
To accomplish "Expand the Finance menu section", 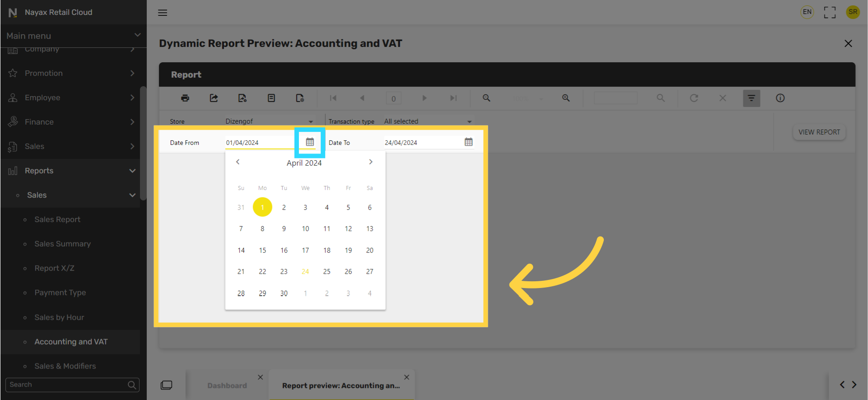I will pyautogui.click(x=72, y=122).
